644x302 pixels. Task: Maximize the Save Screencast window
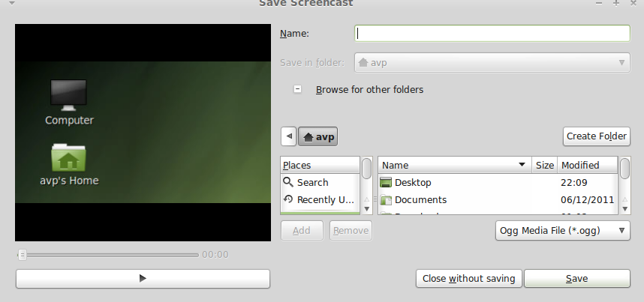coord(615,3)
